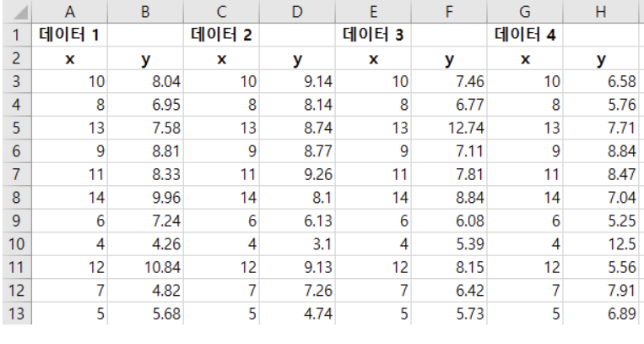Select cell with value 9.26
This screenshot has height=344, width=644.
coord(297,174)
